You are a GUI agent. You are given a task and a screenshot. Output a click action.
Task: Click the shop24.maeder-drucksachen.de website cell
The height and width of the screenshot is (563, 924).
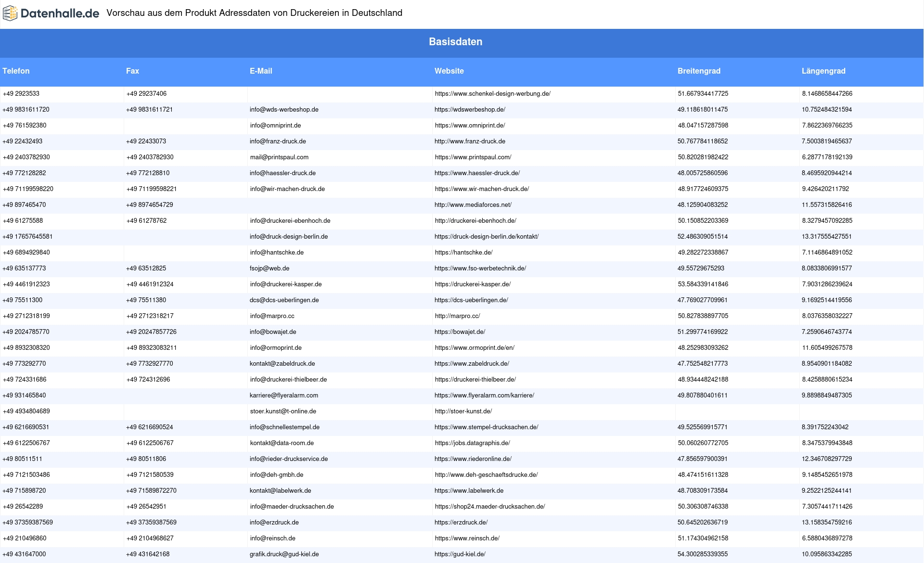[490, 507]
